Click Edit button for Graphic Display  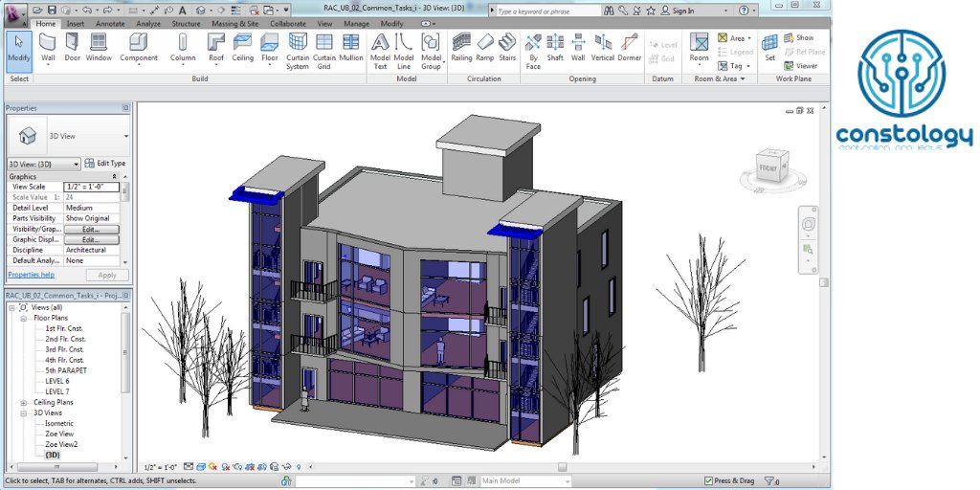pos(91,240)
